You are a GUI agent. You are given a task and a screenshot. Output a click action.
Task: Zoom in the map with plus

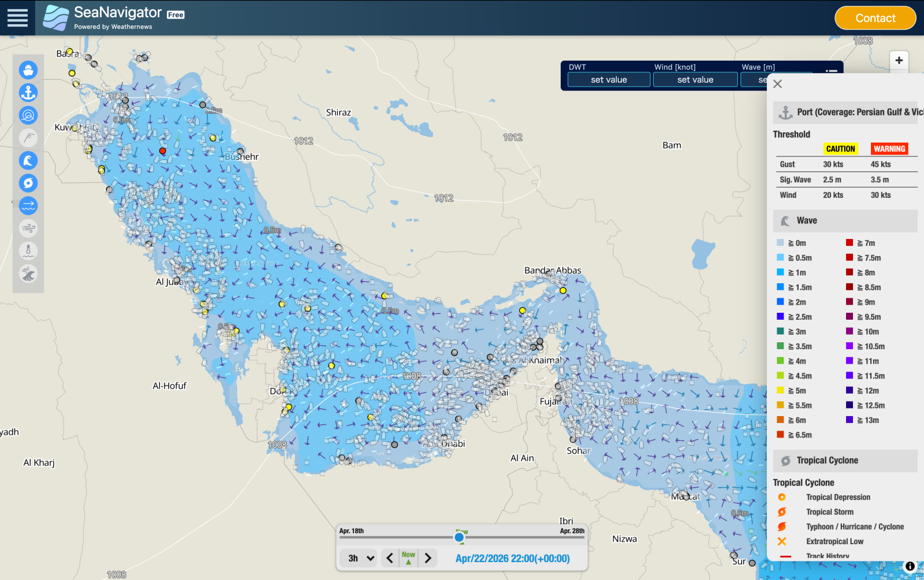(899, 61)
